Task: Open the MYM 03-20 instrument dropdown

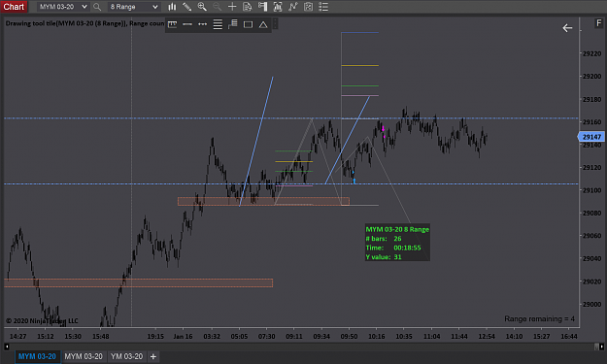Action: [x=63, y=7]
